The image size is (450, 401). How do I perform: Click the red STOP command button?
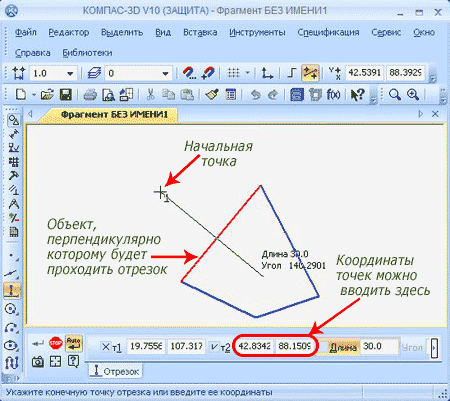[55, 343]
